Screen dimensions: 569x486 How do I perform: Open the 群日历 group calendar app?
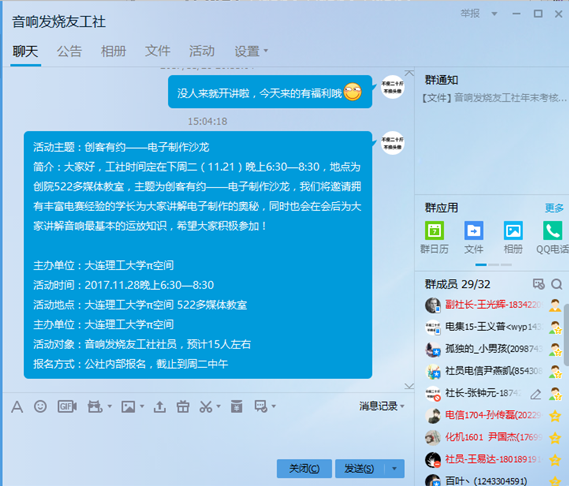tap(434, 238)
